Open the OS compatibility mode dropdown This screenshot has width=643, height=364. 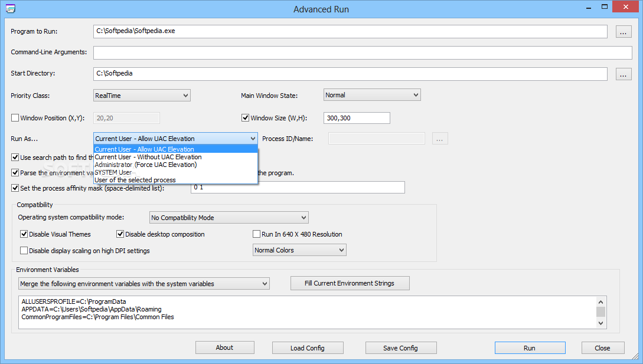(229, 218)
